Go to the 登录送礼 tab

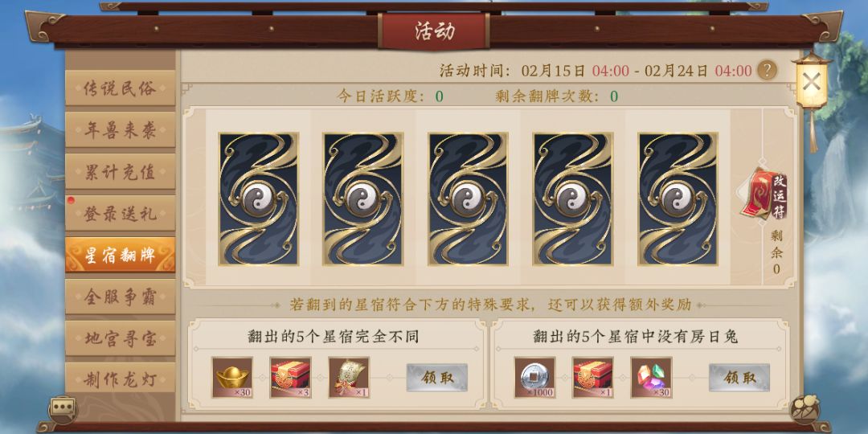click(120, 213)
